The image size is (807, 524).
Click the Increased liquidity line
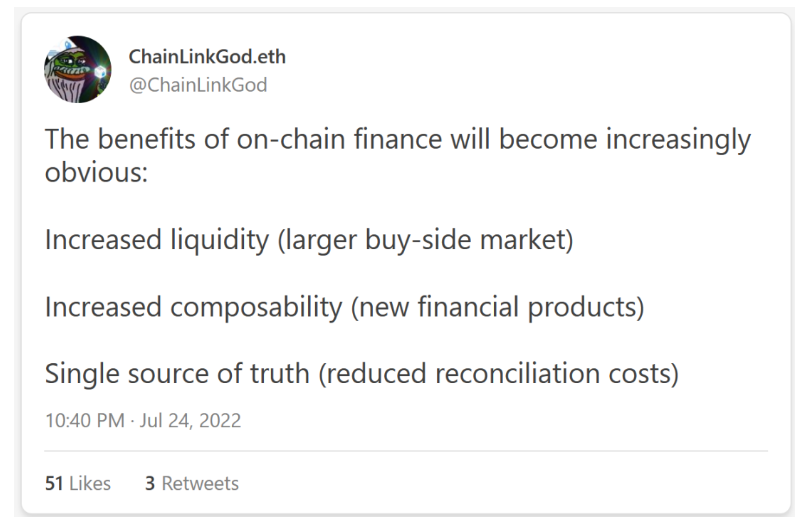pos(309,240)
